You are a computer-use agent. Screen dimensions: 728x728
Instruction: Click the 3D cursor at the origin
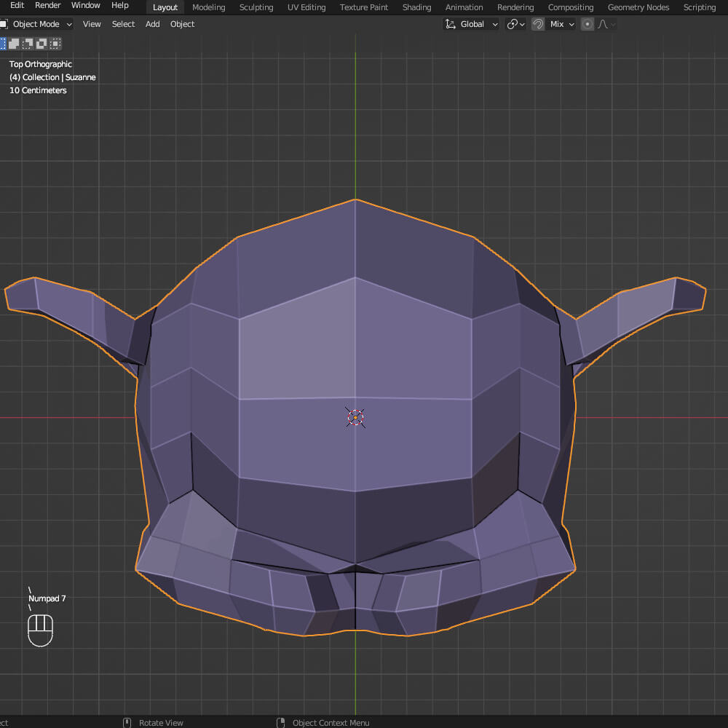[x=355, y=417]
